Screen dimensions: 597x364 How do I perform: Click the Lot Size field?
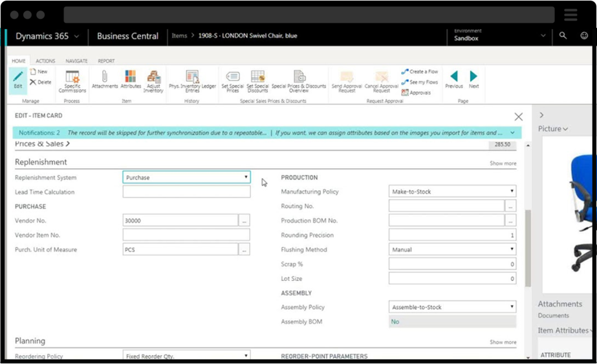[452, 278]
